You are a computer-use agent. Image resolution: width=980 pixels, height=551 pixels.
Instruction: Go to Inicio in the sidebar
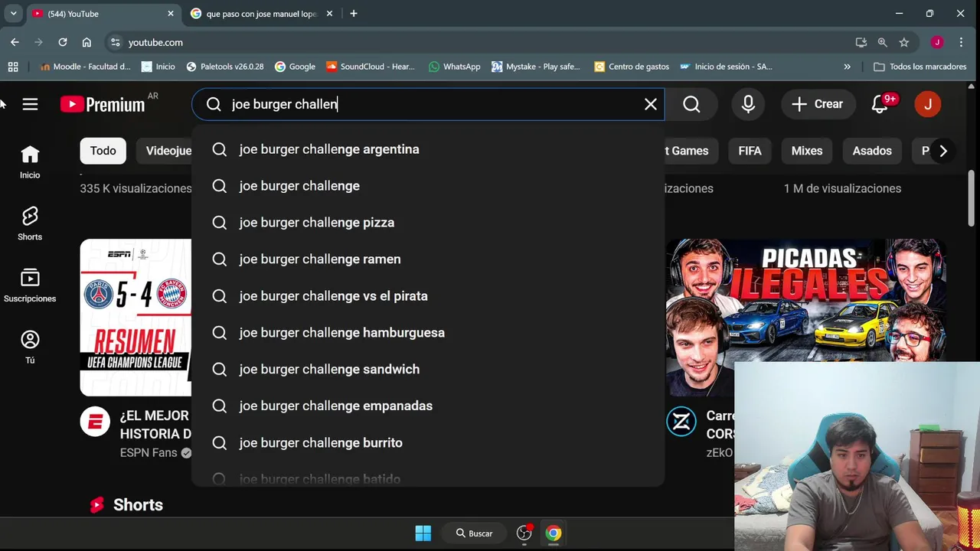coord(30,162)
